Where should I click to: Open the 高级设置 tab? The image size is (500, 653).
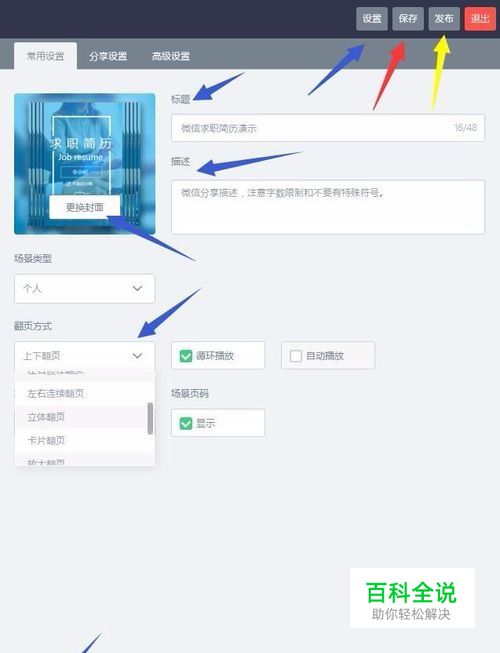point(171,56)
